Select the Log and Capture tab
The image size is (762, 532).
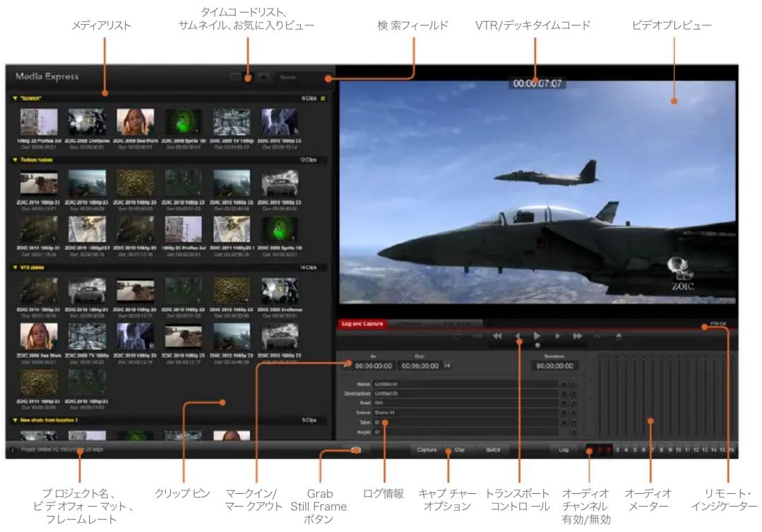click(x=362, y=324)
